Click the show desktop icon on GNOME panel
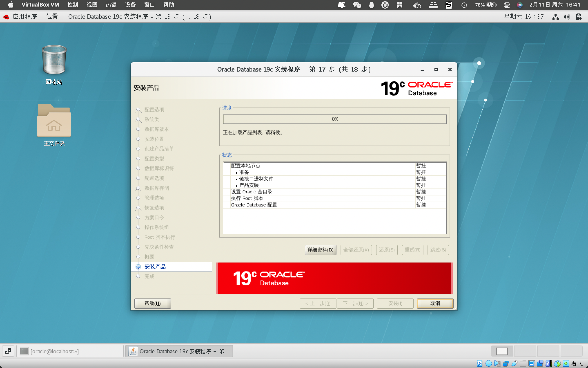This screenshot has width=588, height=368. [x=8, y=351]
